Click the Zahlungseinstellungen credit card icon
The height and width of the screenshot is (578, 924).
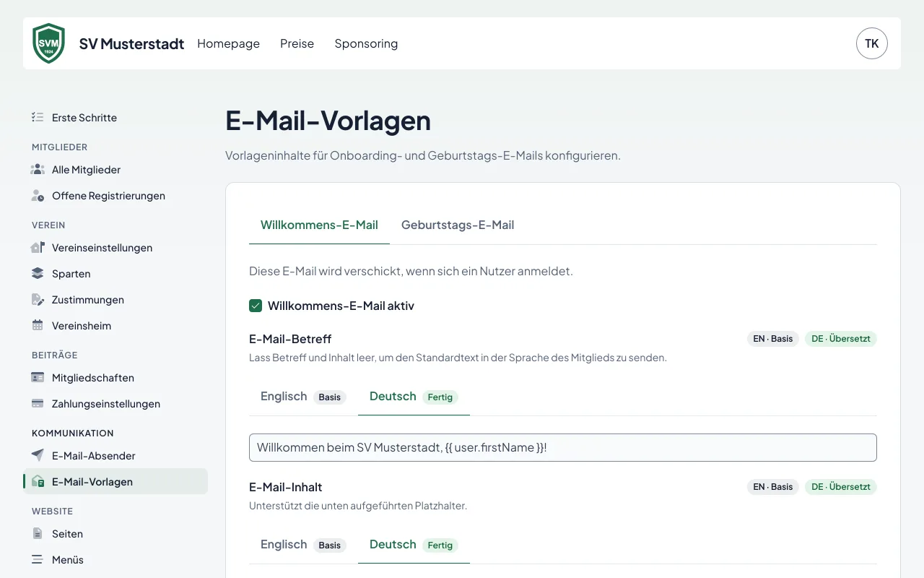pos(38,403)
